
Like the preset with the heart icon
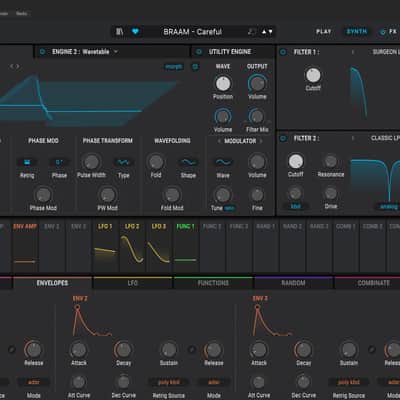(x=135, y=32)
